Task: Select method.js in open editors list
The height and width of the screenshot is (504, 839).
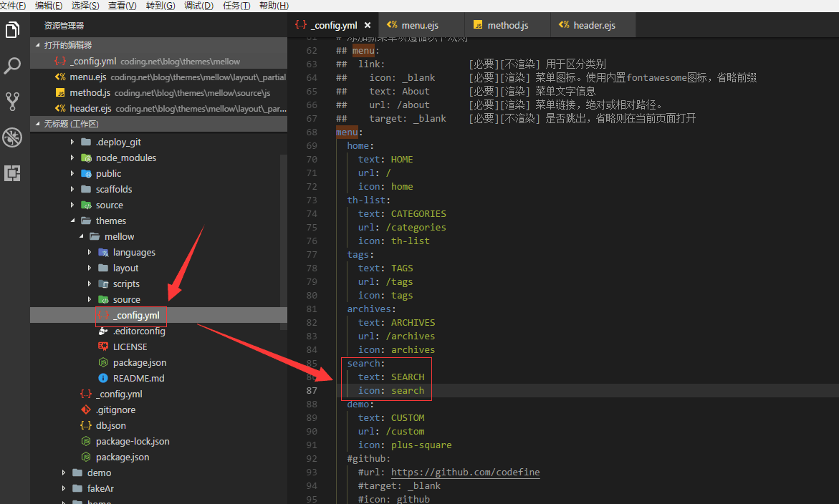Action: [x=90, y=92]
